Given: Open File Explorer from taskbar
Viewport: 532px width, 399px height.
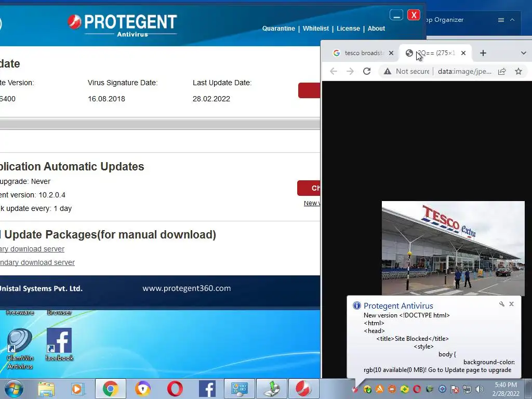Looking at the screenshot, I should click(x=46, y=389).
